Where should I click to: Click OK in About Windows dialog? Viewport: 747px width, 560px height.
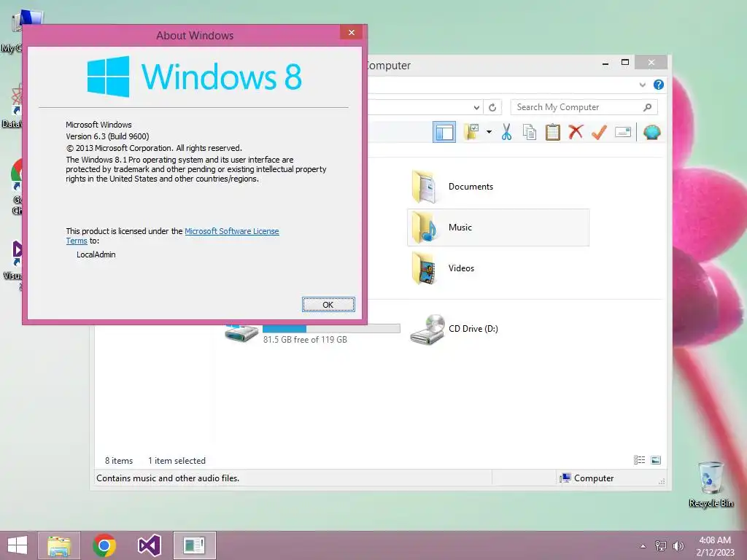tap(328, 305)
